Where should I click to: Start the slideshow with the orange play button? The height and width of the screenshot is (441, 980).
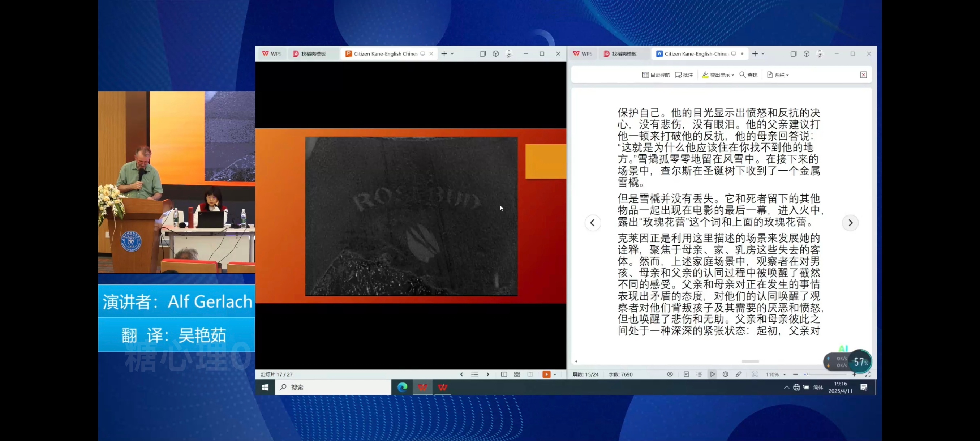coord(546,374)
